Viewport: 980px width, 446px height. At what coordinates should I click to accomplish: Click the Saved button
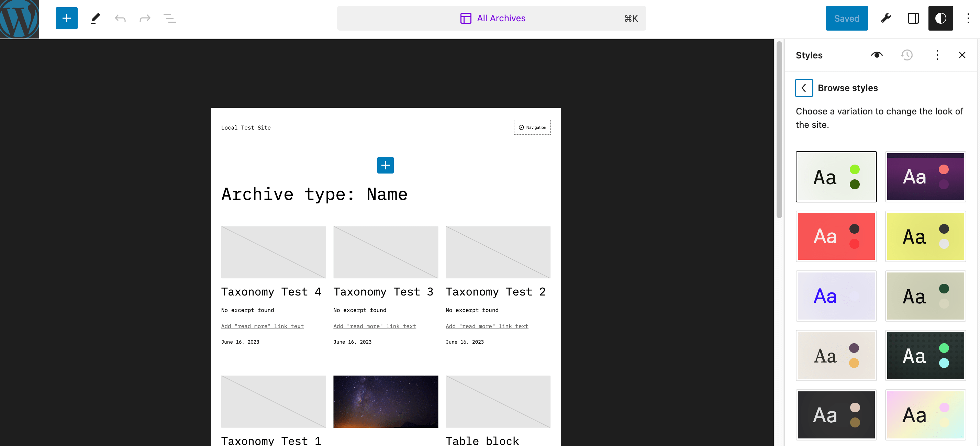(x=846, y=18)
